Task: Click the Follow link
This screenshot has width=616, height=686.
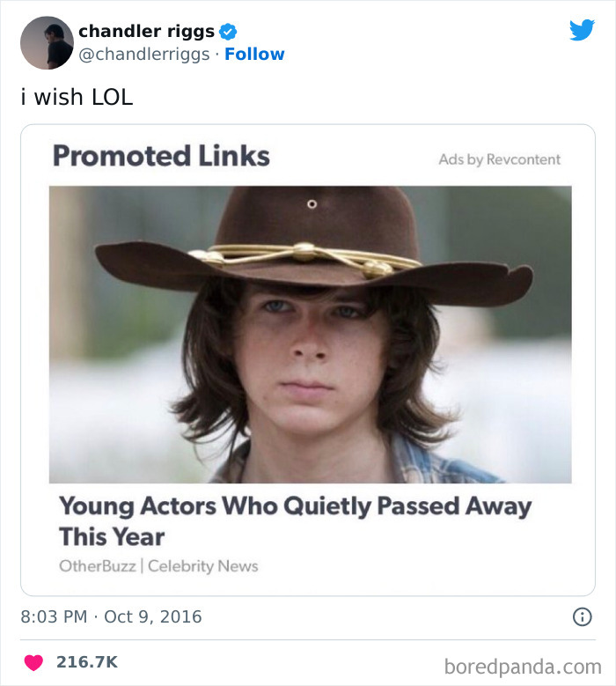Action: click(x=254, y=55)
